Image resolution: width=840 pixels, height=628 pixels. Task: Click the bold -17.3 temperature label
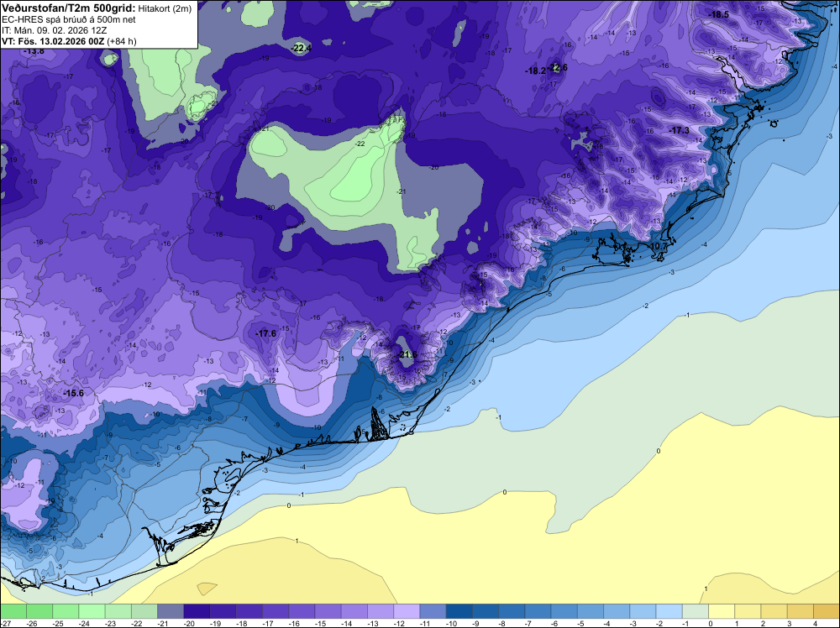(x=680, y=130)
